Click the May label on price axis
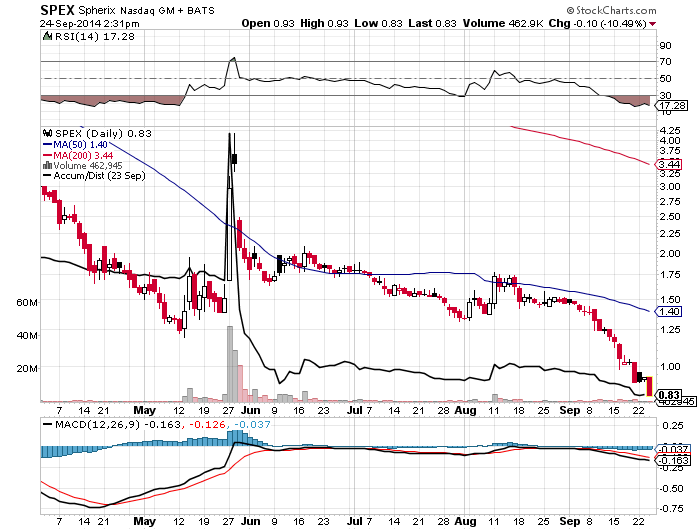Screen dimensions: 700x530 (x=145, y=410)
